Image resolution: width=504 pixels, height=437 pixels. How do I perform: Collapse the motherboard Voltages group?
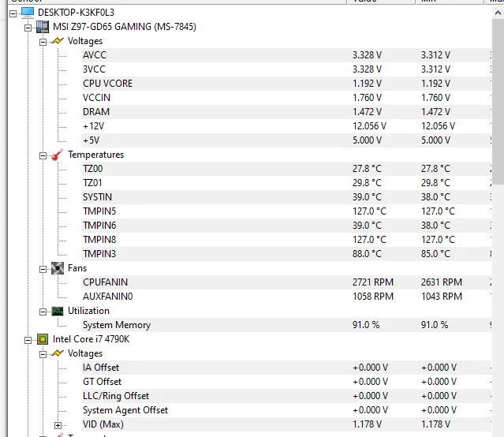click(x=43, y=42)
